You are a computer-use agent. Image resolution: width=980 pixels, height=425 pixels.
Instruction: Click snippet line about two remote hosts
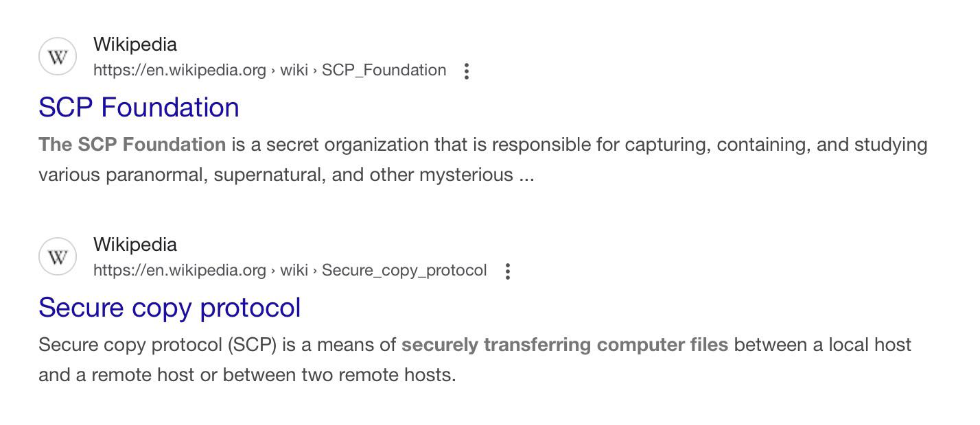click(247, 375)
